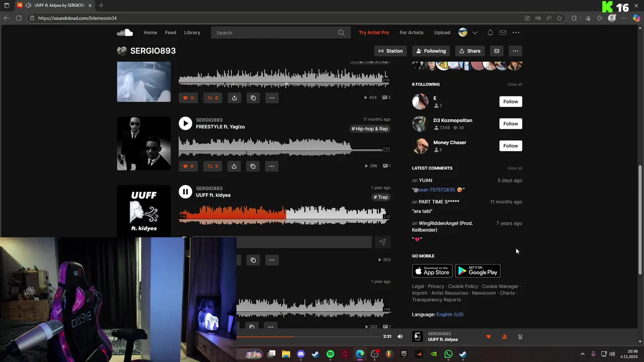
Task: Open WhatsApp from the taskbar
Action: pyautogui.click(x=448, y=354)
